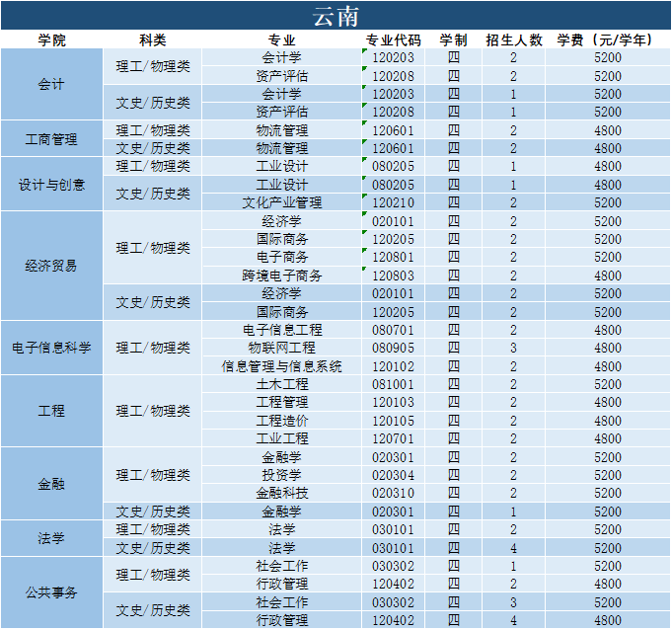Select the cell with code 020304
Viewport: 672px width, 630px height.
tap(393, 475)
